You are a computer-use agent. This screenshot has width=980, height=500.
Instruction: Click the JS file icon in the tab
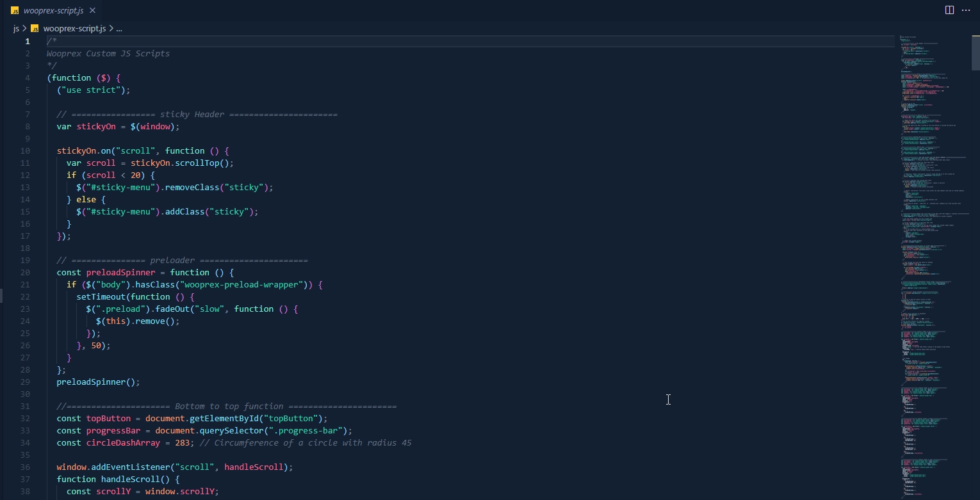[x=14, y=10]
